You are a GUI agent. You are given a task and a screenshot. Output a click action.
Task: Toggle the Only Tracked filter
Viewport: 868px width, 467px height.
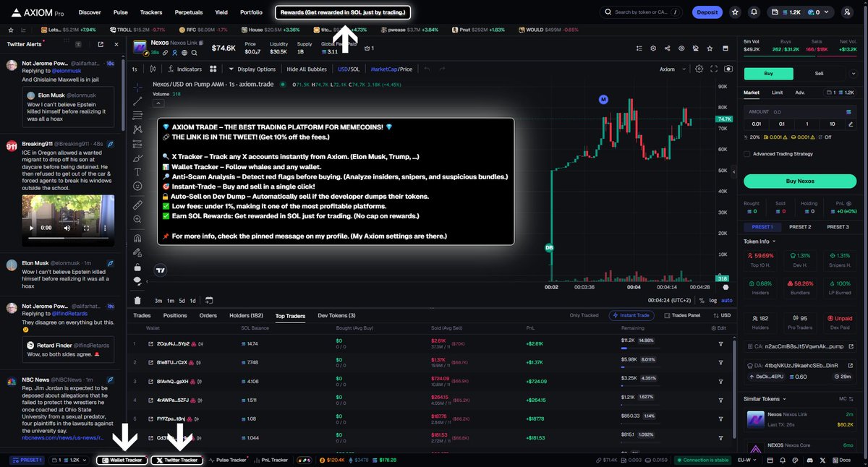584,315
